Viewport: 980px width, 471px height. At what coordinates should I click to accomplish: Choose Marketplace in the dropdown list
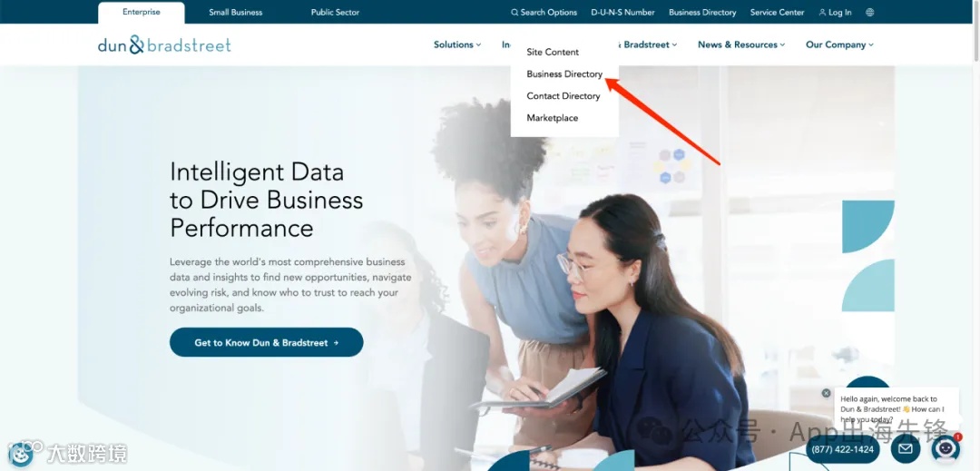click(552, 117)
